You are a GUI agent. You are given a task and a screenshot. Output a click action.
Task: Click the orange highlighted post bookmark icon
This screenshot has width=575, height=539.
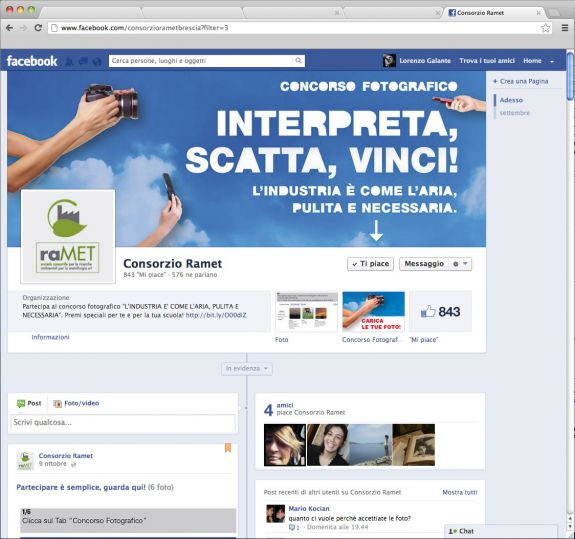(228, 448)
